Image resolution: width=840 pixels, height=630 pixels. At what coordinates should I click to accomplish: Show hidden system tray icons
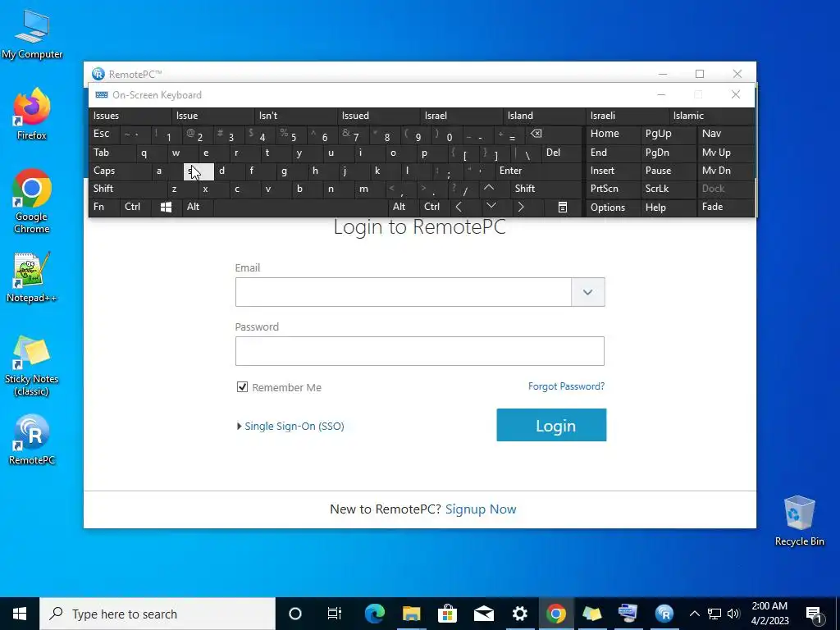[694, 614]
